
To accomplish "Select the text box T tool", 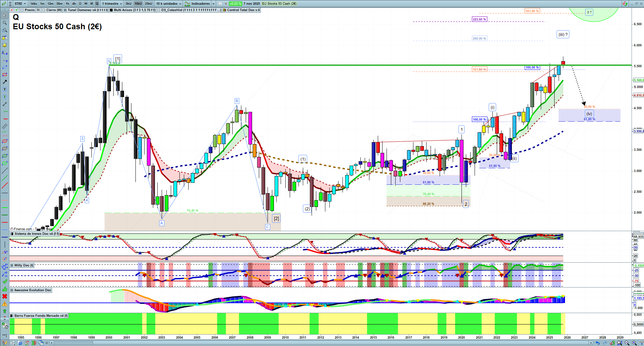I will point(4,89).
